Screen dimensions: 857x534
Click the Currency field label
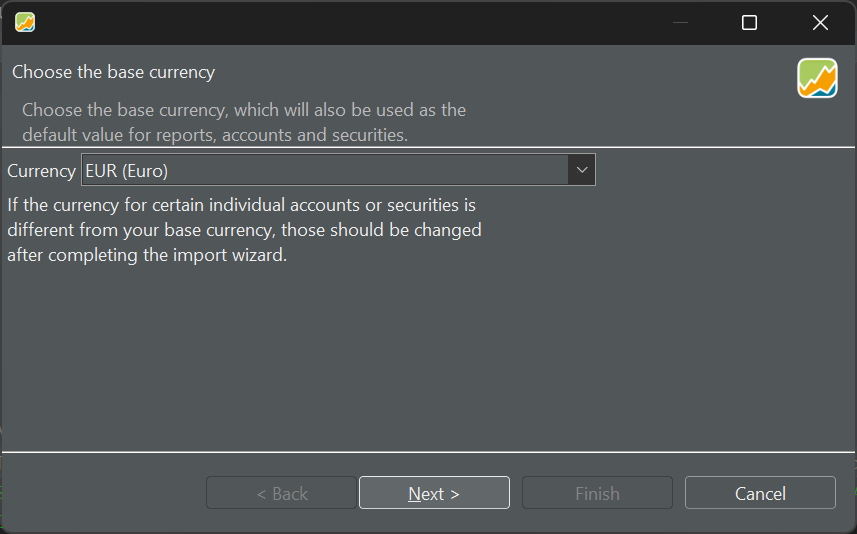pyautogui.click(x=42, y=171)
